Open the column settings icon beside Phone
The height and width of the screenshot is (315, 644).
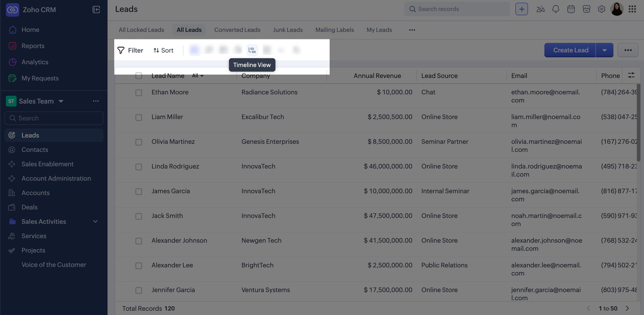pos(631,75)
